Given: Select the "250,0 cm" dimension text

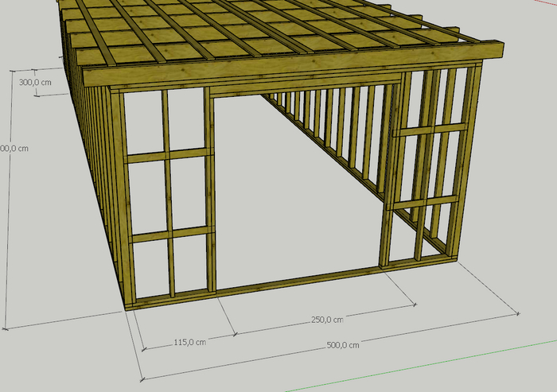Looking at the screenshot, I should point(327,320).
